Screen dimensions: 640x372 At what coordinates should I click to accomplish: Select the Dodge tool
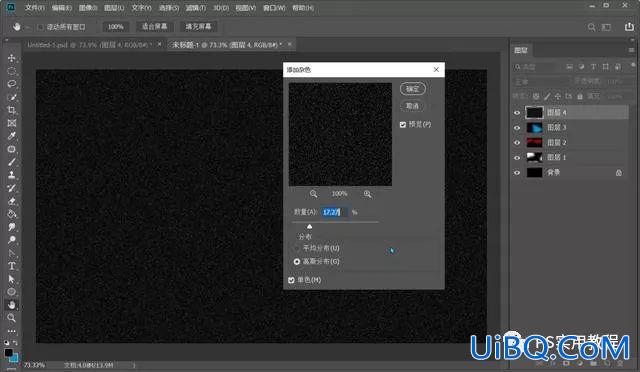(x=11, y=240)
